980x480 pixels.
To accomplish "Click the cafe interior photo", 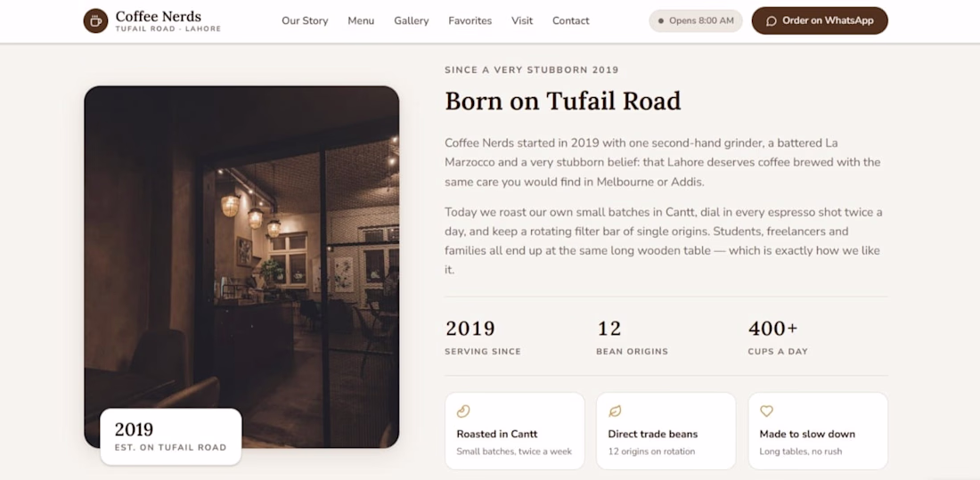I will [x=241, y=267].
